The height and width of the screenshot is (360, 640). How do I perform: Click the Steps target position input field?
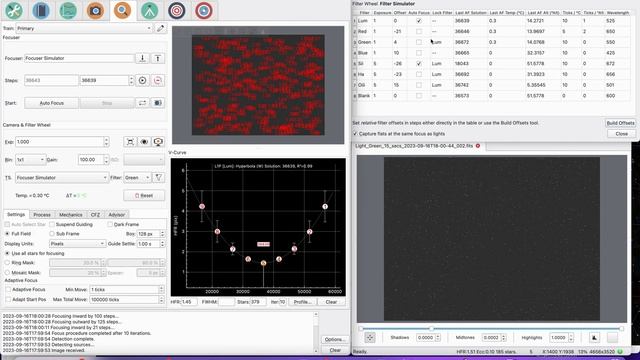point(104,80)
